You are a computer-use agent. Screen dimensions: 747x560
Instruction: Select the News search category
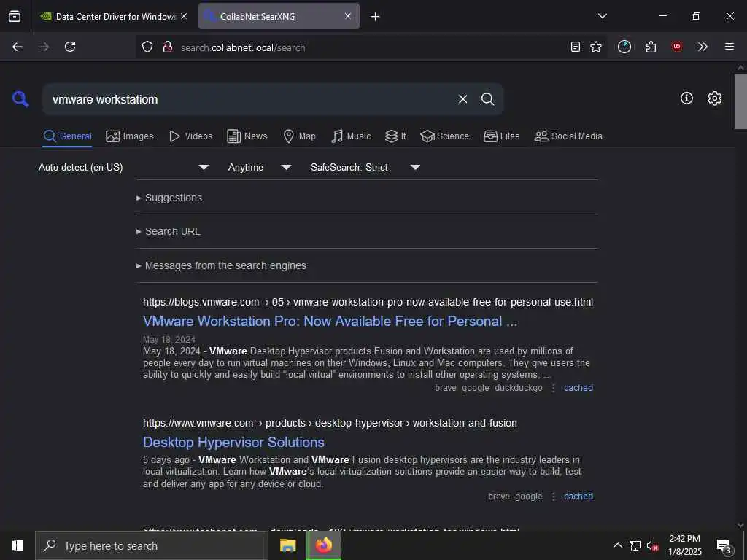(247, 136)
